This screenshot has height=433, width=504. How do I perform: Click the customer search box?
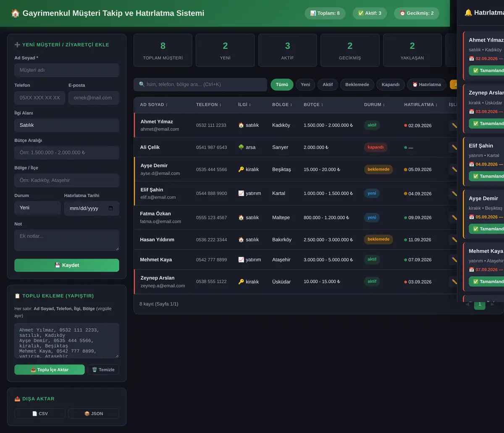point(200,84)
